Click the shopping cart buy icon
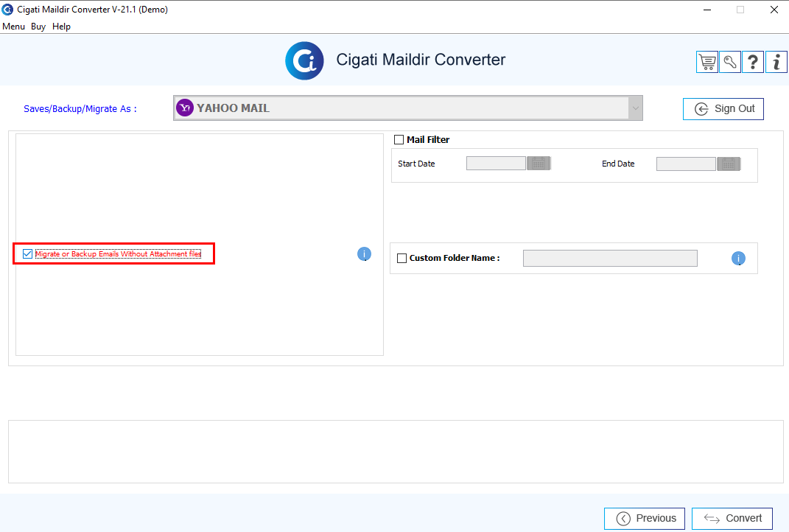The height and width of the screenshot is (532, 789). (x=707, y=63)
